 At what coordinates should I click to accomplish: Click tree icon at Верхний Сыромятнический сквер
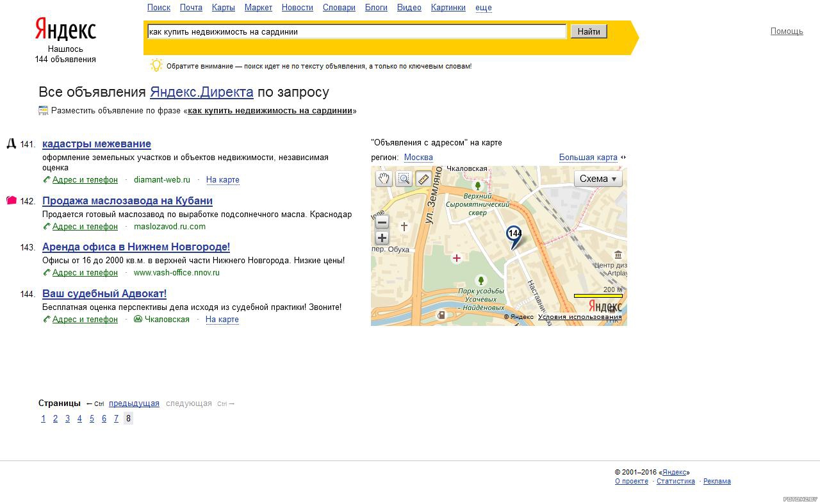coord(477,186)
